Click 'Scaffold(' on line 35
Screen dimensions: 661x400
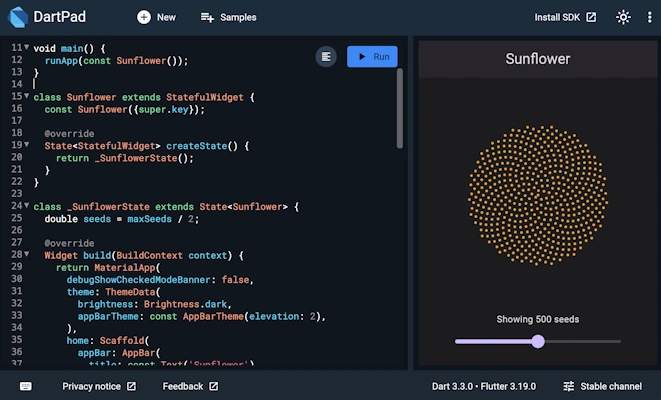[124, 341]
